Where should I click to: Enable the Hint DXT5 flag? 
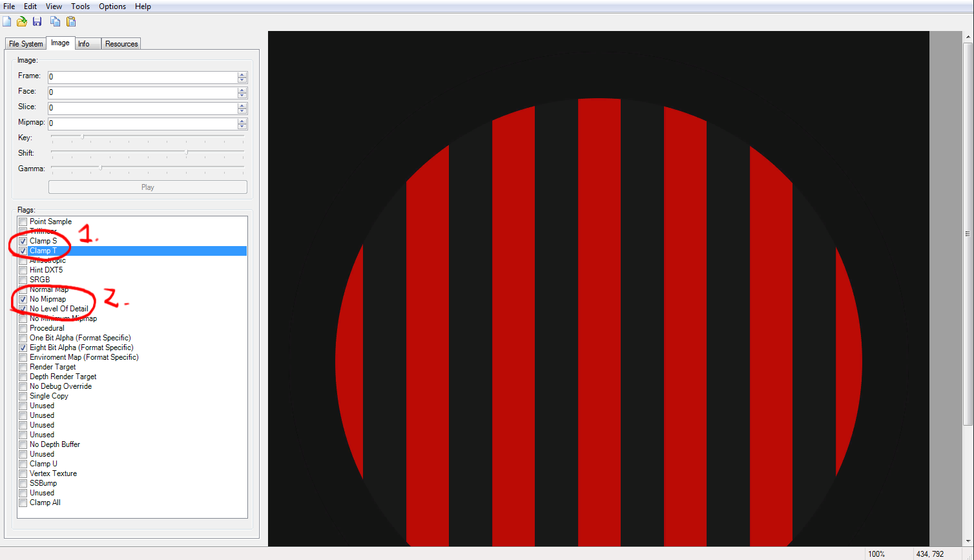point(23,270)
